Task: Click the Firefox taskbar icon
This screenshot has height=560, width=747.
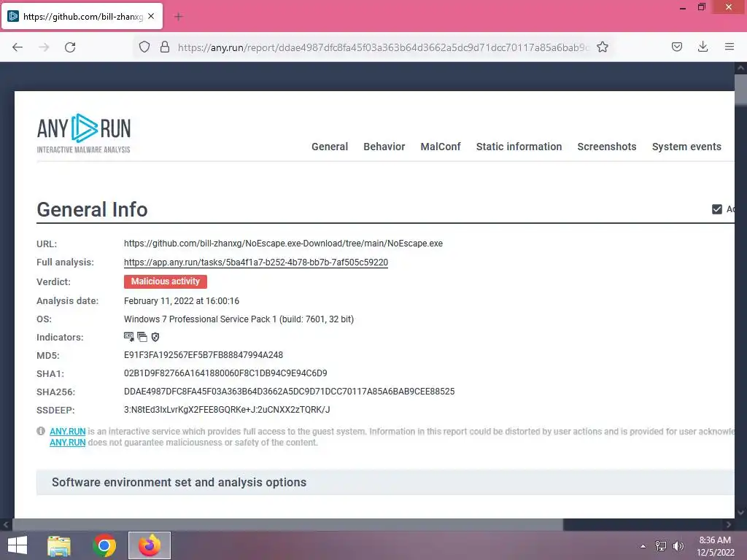Action: 150,545
